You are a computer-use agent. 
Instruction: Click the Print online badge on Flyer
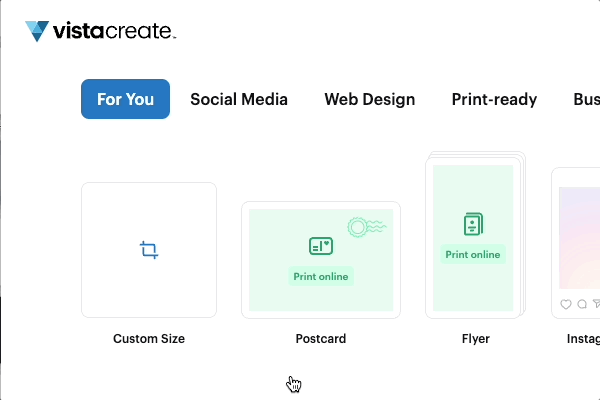tap(473, 255)
